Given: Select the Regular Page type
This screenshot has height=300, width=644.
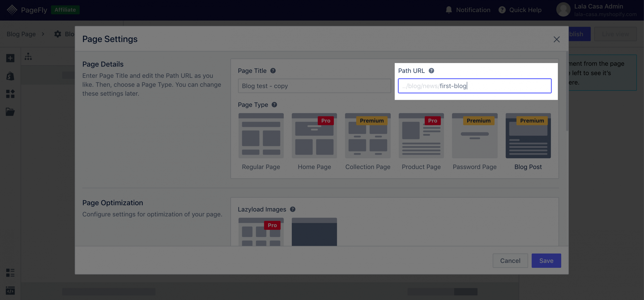Looking at the screenshot, I should pyautogui.click(x=261, y=141).
